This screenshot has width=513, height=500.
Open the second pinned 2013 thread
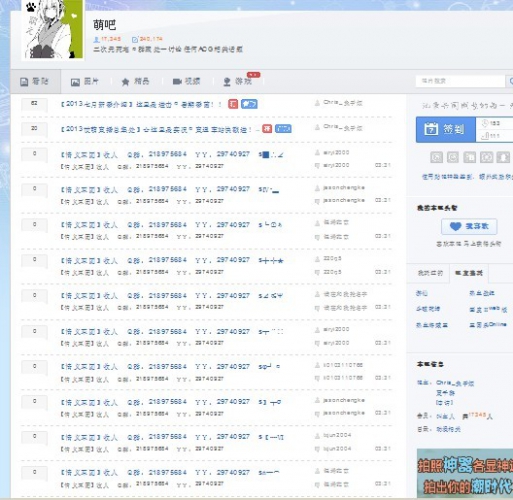(x=157, y=129)
